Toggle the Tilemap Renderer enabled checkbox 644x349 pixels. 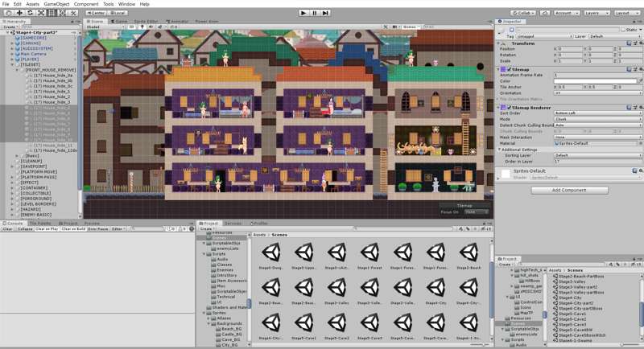510,108
